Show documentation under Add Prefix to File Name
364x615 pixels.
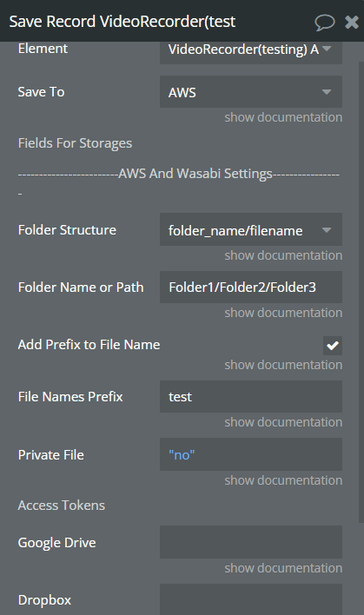tap(283, 365)
